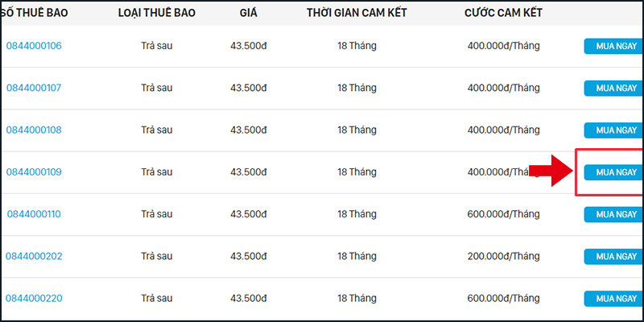This screenshot has width=644, height=322.
Task: Click the 0844000109 number link
Action: click(34, 171)
